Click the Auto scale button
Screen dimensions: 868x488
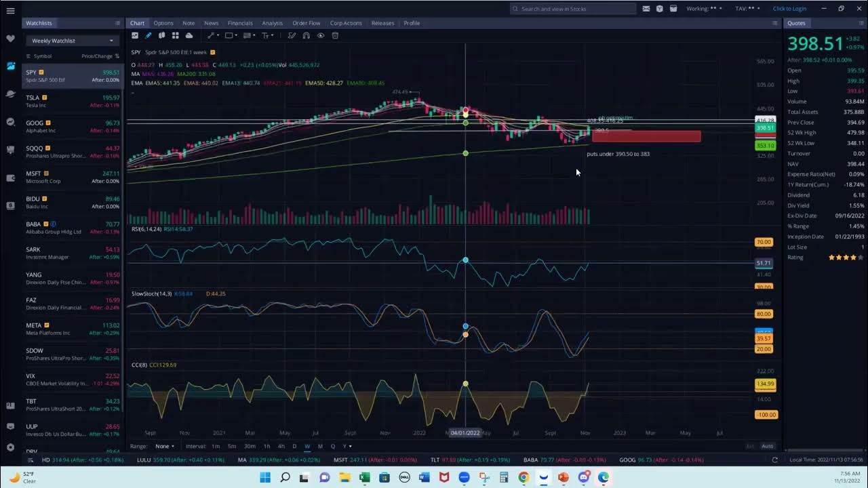pos(767,446)
